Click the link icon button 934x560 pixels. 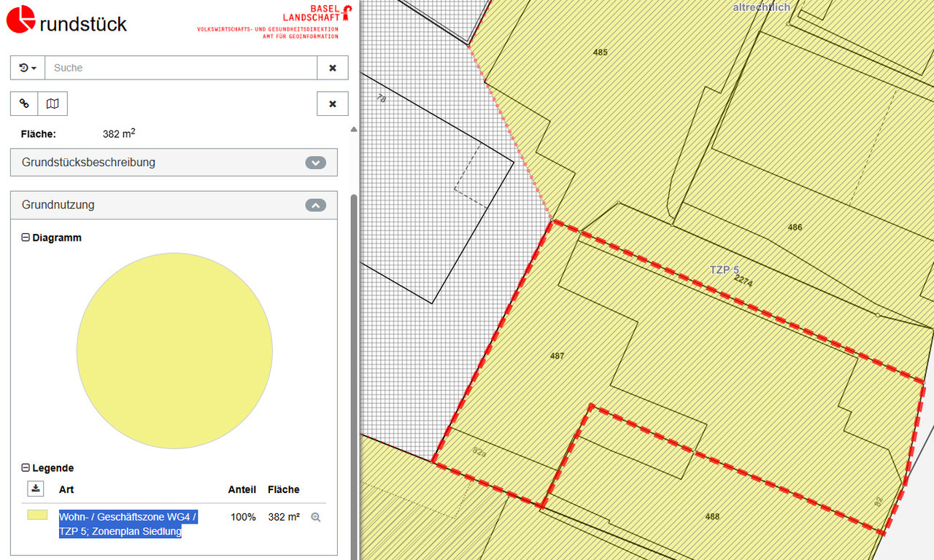pos(24,104)
